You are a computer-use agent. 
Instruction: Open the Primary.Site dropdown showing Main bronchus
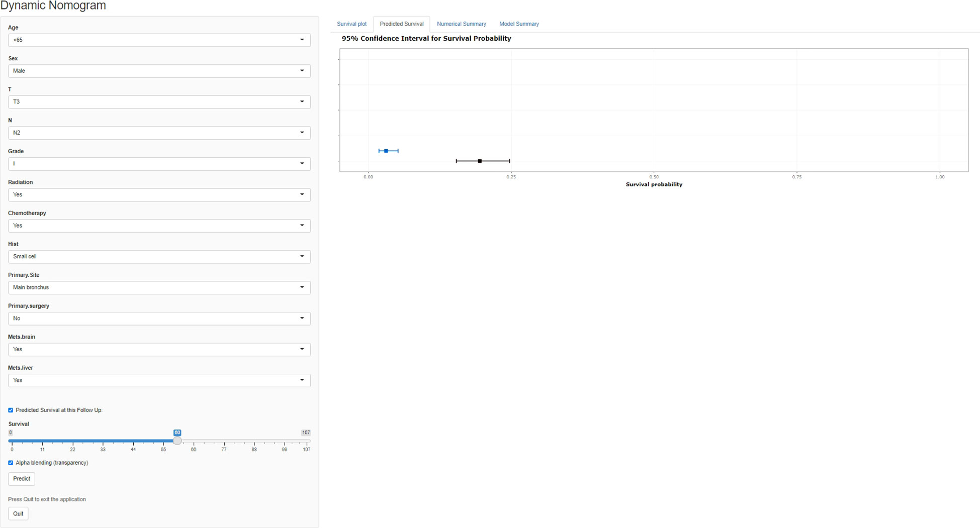pyautogui.click(x=159, y=287)
